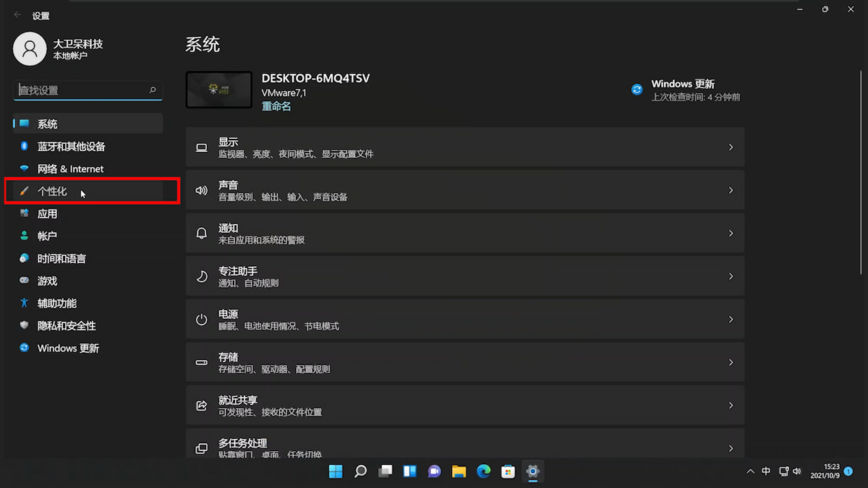Click the Nearby sharing share icon
The image size is (868, 488).
[x=202, y=406]
